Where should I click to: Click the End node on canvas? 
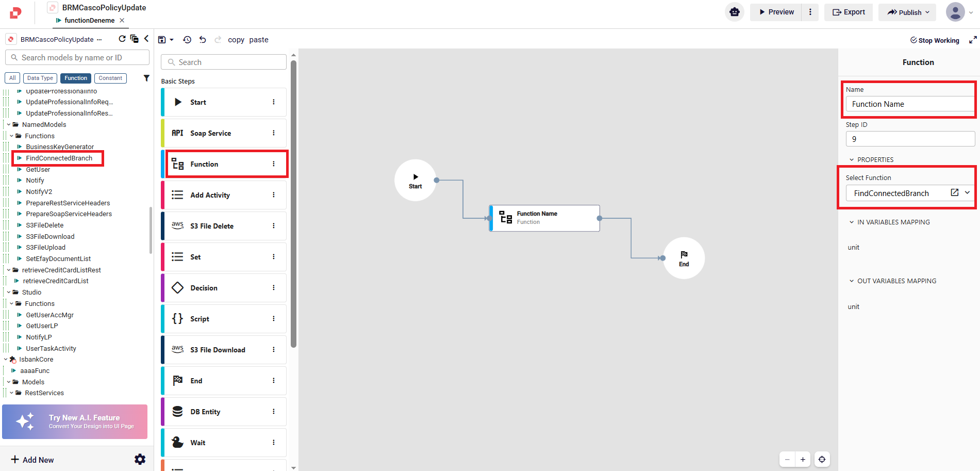(684, 258)
